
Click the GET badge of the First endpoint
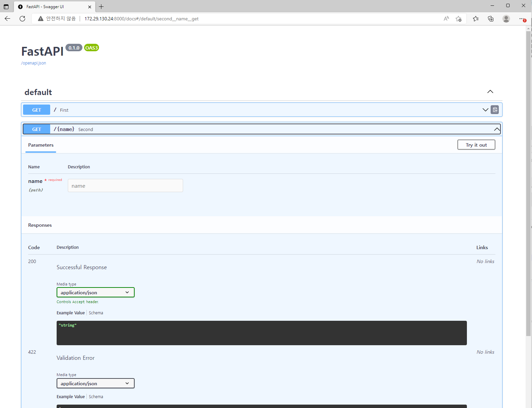(x=37, y=110)
